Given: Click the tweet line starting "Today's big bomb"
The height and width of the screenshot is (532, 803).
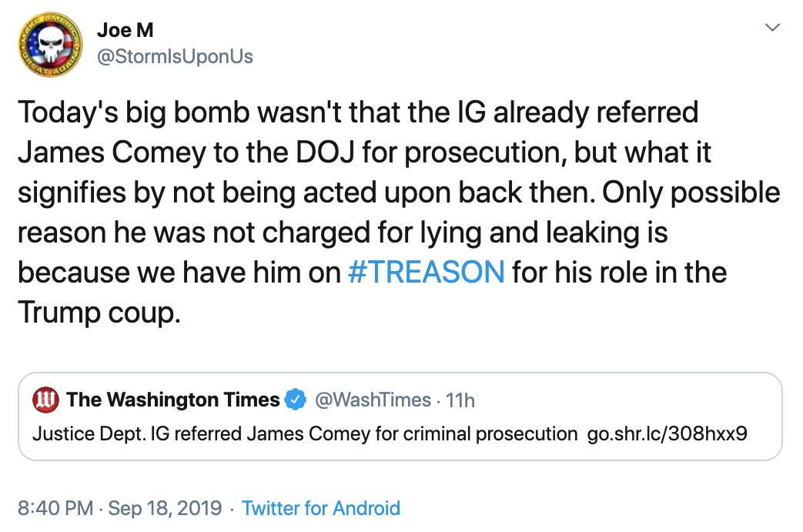Looking at the screenshot, I should coord(357,113).
